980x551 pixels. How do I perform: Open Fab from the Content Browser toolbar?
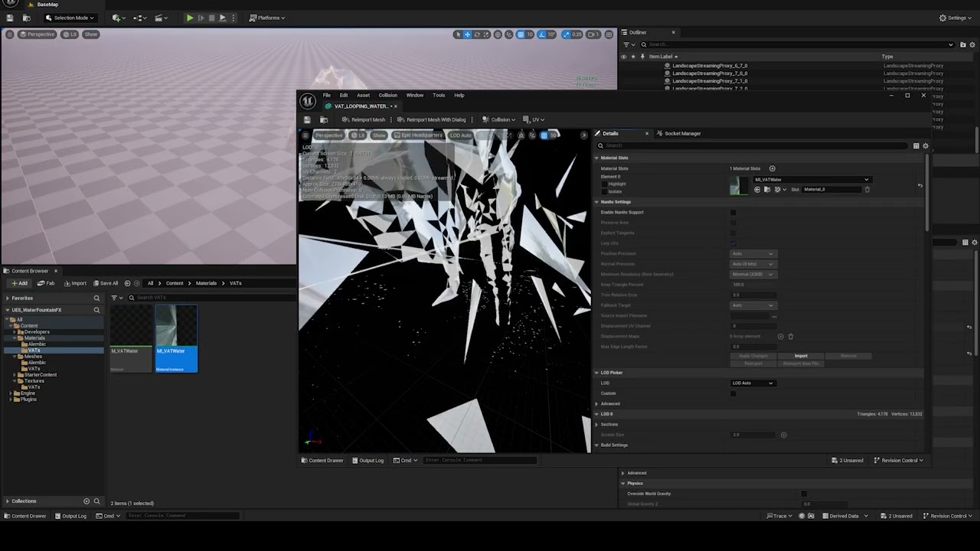pyautogui.click(x=47, y=283)
